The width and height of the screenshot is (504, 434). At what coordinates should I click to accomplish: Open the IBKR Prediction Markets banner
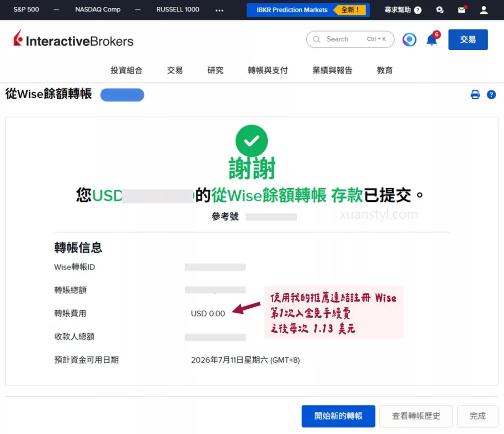[308, 10]
